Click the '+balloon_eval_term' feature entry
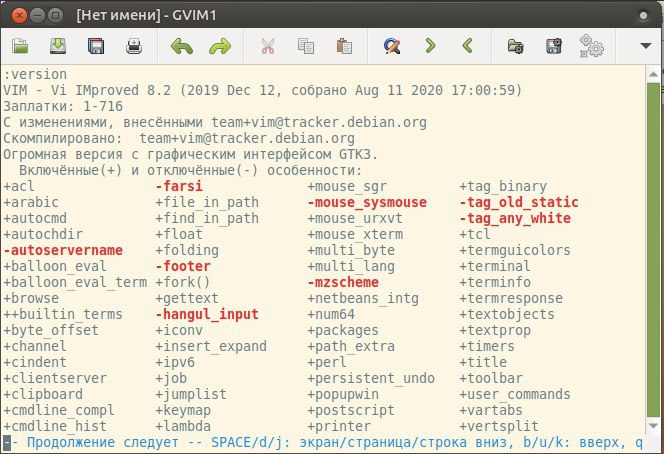The height and width of the screenshot is (454, 664). 75,282
